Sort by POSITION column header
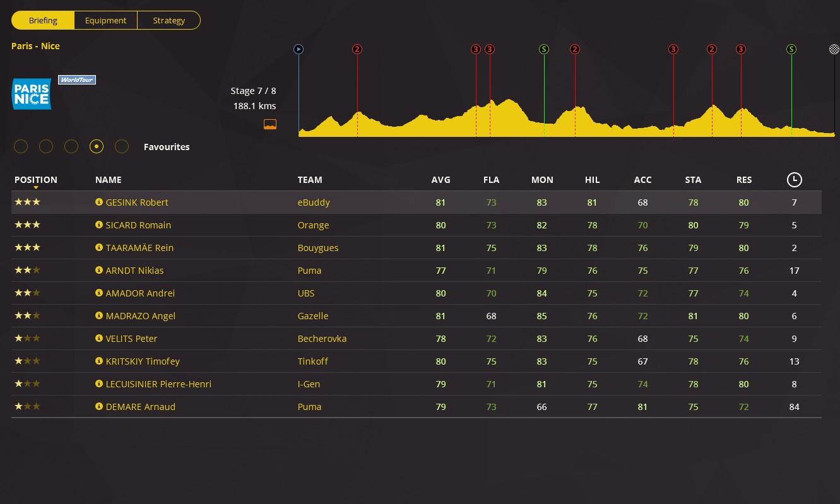 [36, 180]
